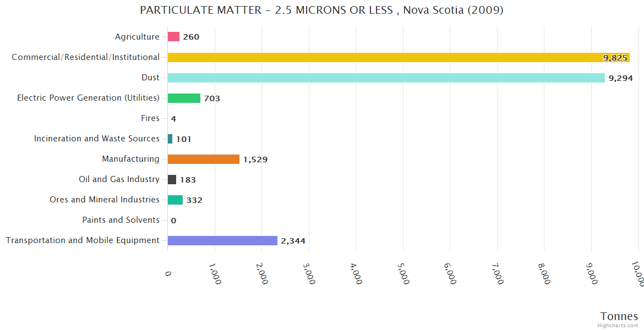The image size is (644, 330).
Task: Click the purple Transportation and Mobile Equipment bar
Action: [x=222, y=240]
